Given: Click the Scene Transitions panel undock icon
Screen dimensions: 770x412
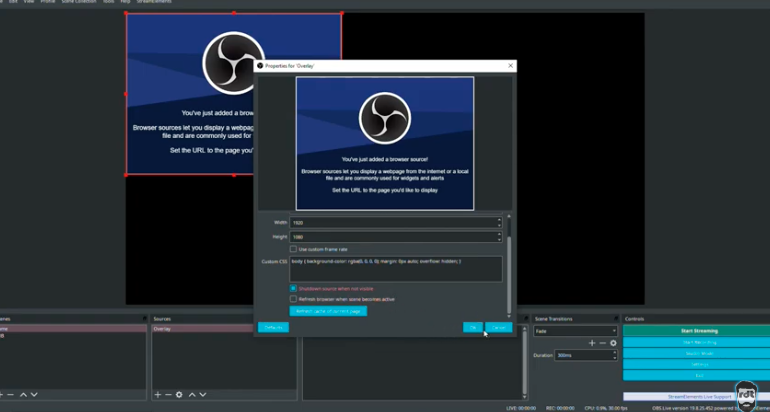Looking at the screenshot, I should pyautogui.click(x=616, y=319).
